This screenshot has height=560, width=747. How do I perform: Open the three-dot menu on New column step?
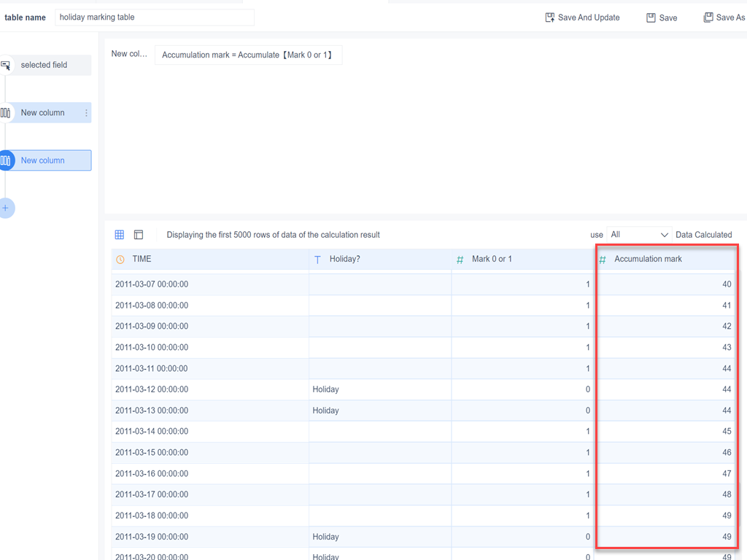coord(86,113)
